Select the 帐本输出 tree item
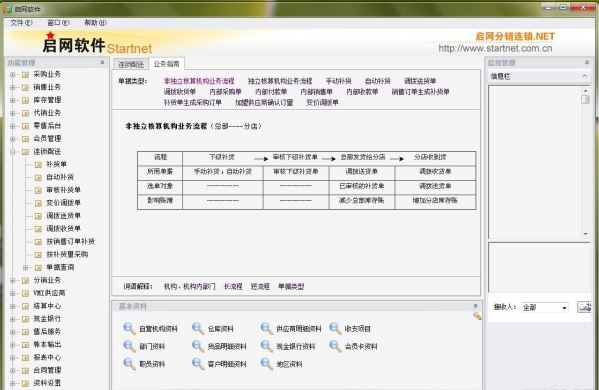599x390 pixels. [x=47, y=345]
